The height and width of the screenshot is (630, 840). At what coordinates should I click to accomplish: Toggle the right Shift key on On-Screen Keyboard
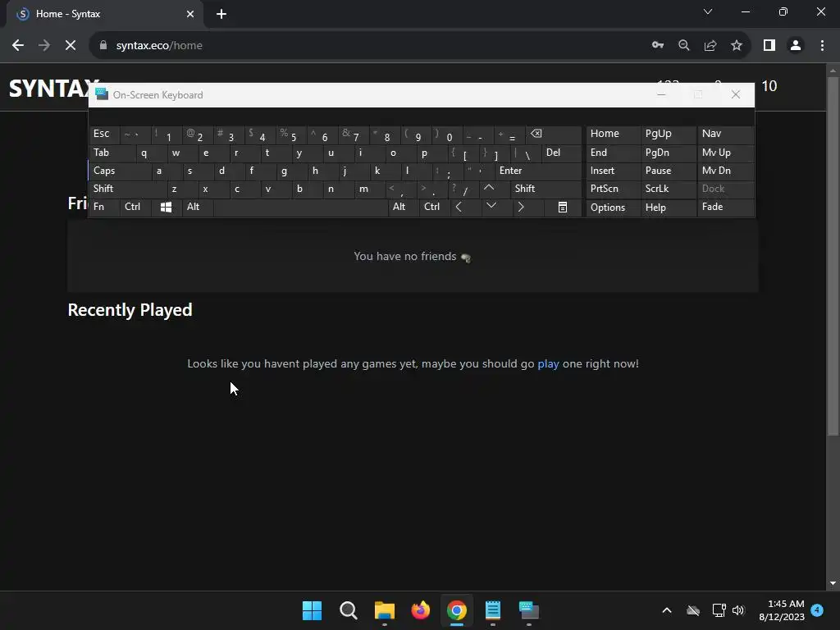pos(546,189)
